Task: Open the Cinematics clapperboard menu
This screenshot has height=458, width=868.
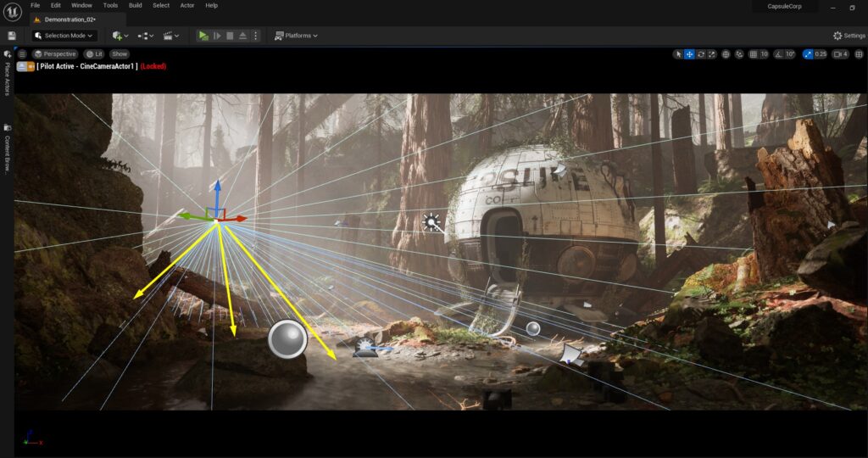Action: pyautogui.click(x=171, y=36)
